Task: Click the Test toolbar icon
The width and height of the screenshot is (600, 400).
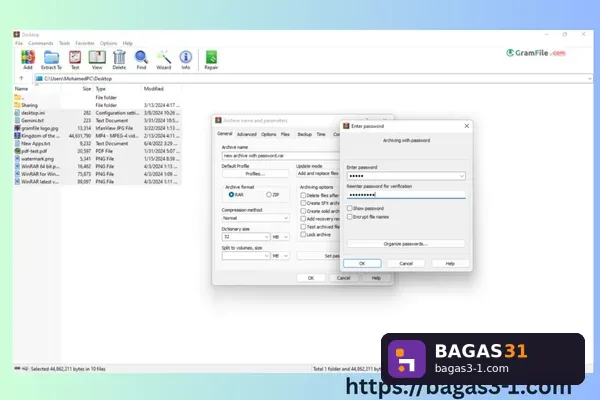Action: click(75, 60)
